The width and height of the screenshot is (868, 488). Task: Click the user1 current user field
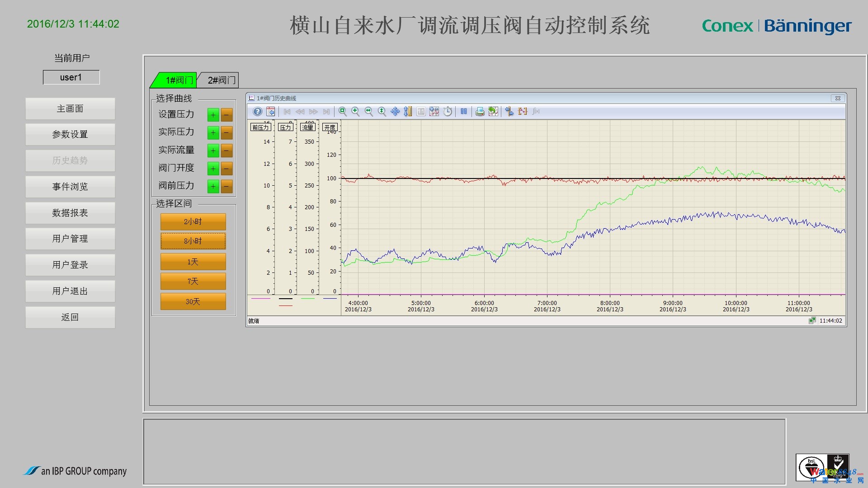coord(71,77)
